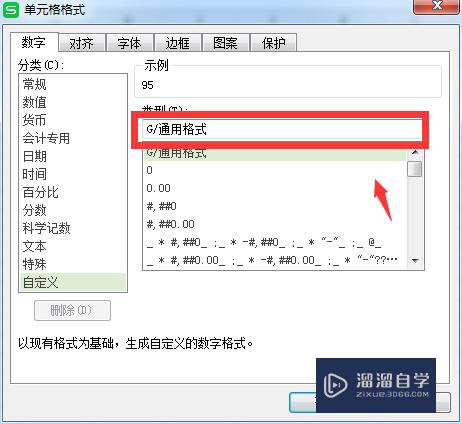Image resolution: width=462 pixels, height=424 pixels.
Task: Select 分数 category
Action: tap(73, 210)
